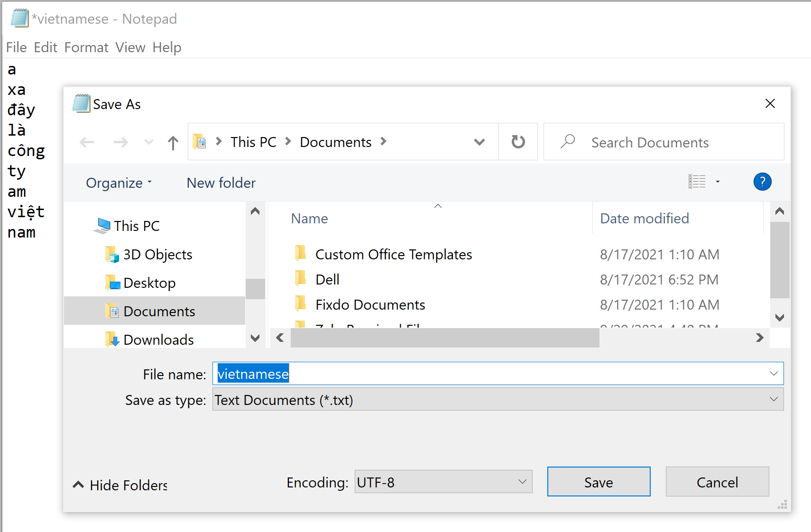811x532 pixels.
Task: Click the Cancel button
Action: [717, 482]
